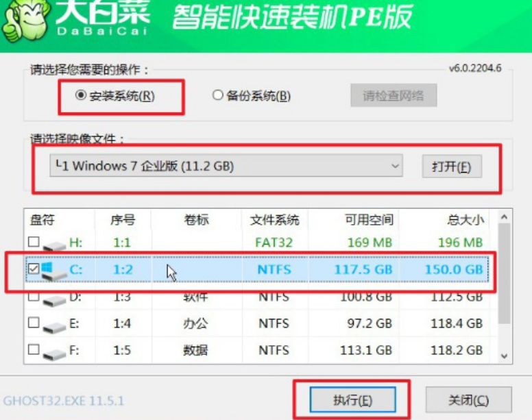Click the 执行(E) execute button
Screen dimensions: 532x420
tap(352, 400)
